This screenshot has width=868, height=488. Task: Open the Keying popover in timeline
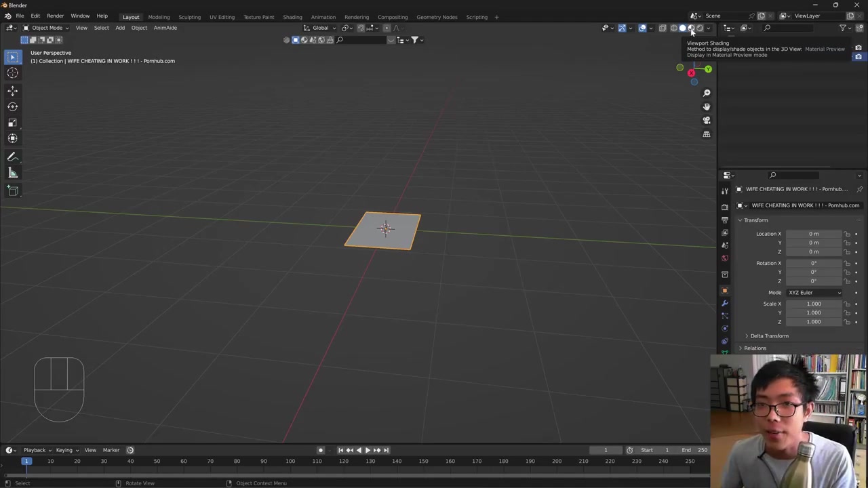(x=64, y=450)
